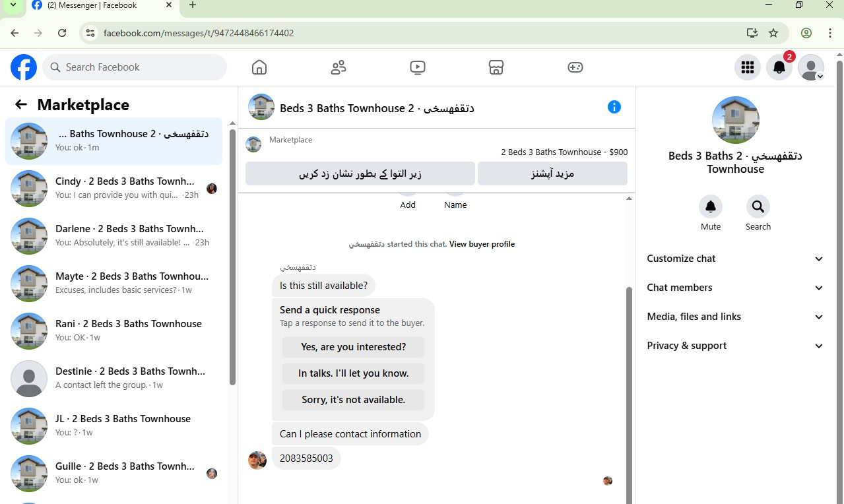
Task: Click the conversation list scrollbar
Action: click(x=232, y=257)
